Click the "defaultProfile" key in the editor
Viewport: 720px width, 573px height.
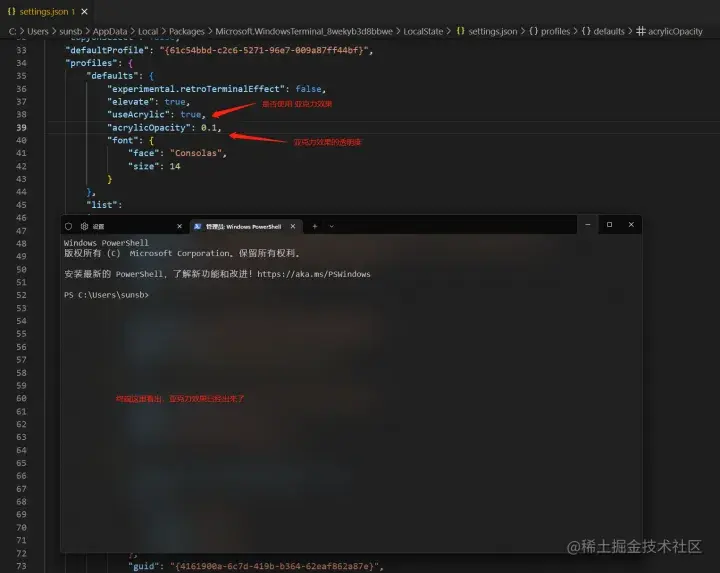click(107, 50)
